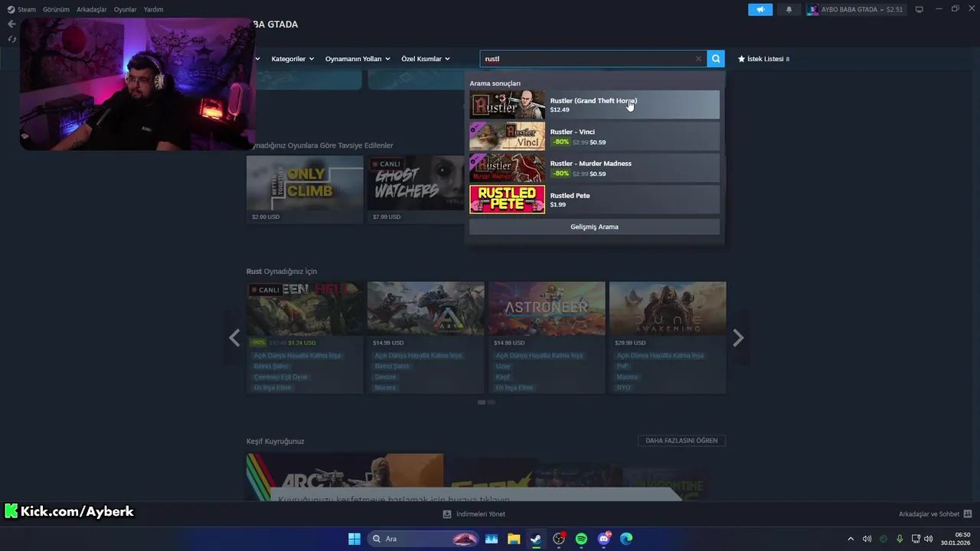Open the Yardım menu
The image size is (980, 551).
[153, 9]
